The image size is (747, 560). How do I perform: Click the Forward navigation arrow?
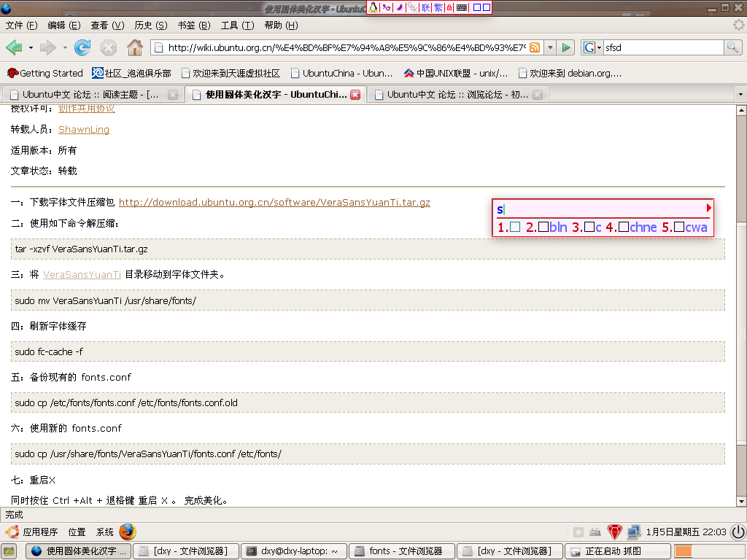(x=47, y=47)
